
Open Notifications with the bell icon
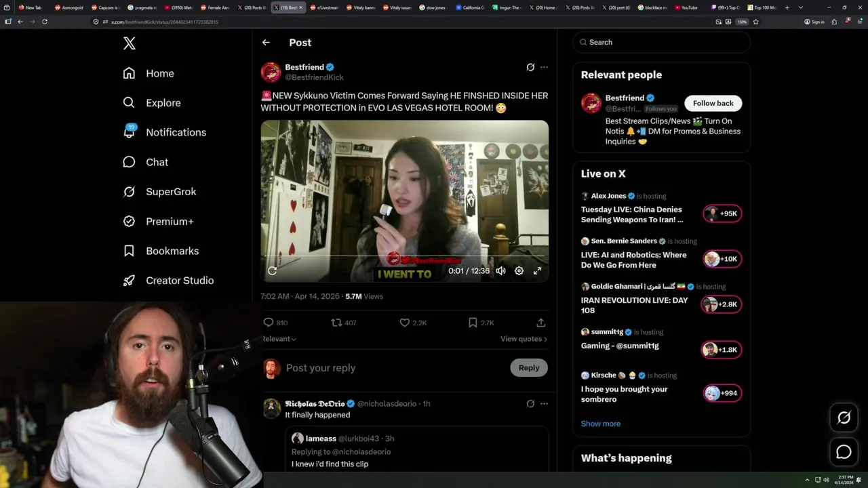pyautogui.click(x=164, y=132)
